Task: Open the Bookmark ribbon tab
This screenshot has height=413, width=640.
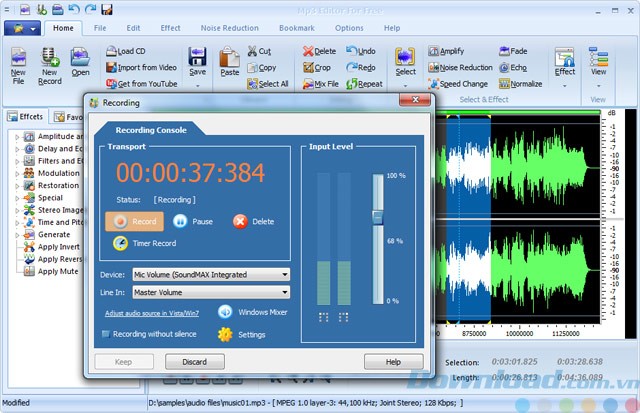Action: point(296,29)
